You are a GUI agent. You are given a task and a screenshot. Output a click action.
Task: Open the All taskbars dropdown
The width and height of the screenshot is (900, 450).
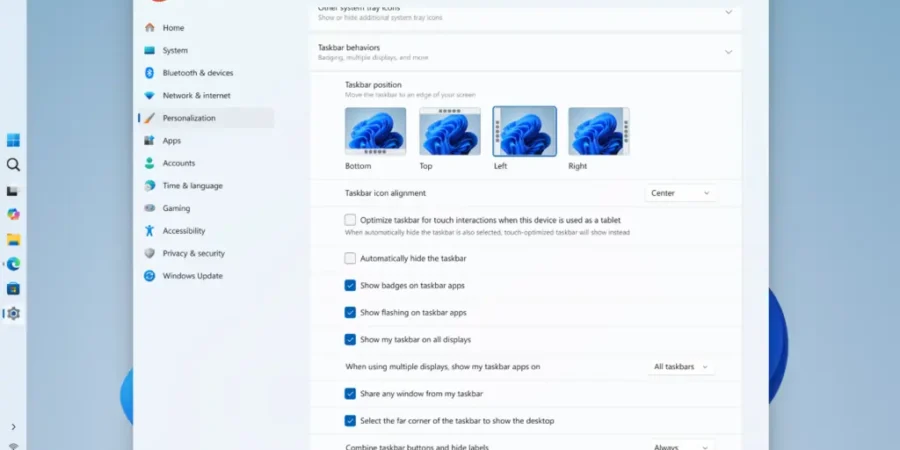(x=681, y=366)
